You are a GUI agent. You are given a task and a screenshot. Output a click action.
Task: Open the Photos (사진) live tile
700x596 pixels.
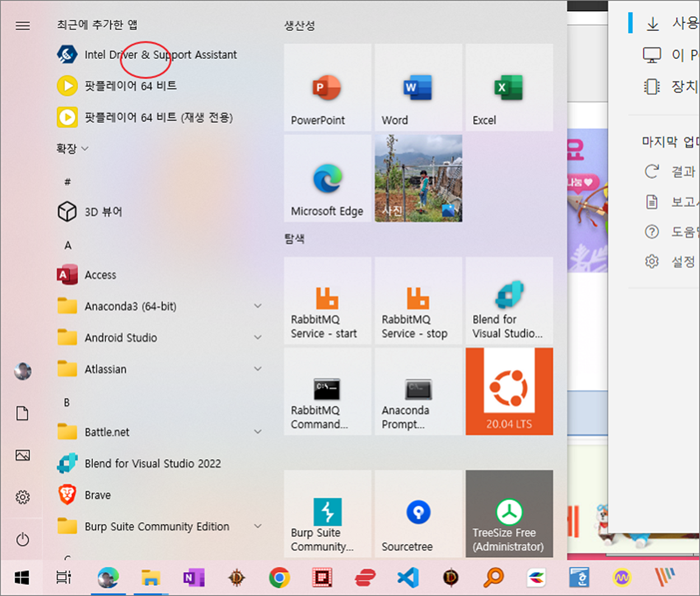(x=418, y=178)
